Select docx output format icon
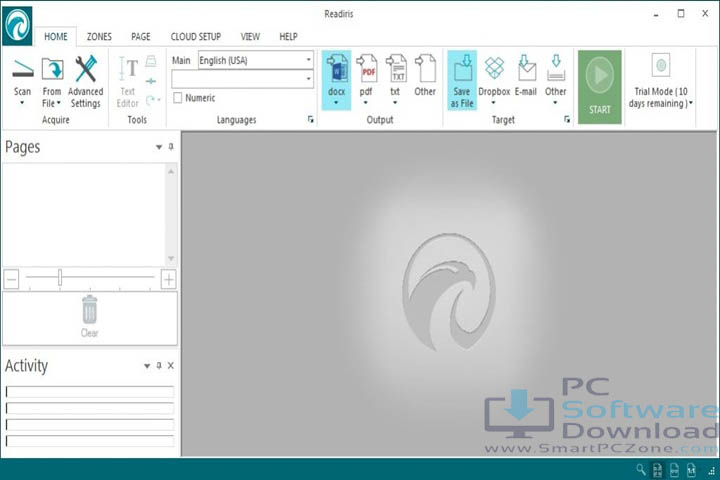The image size is (720, 480). pyautogui.click(x=338, y=68)
